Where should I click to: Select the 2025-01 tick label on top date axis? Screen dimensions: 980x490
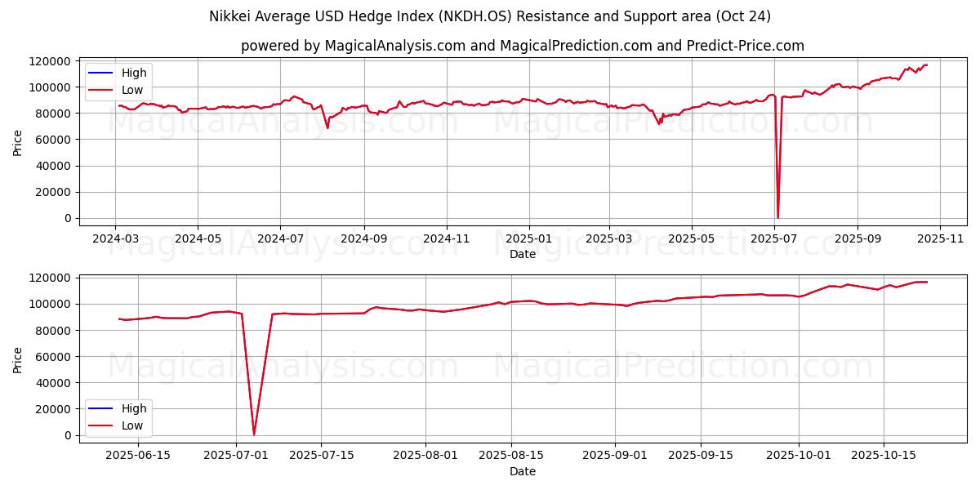pos(529,238)
